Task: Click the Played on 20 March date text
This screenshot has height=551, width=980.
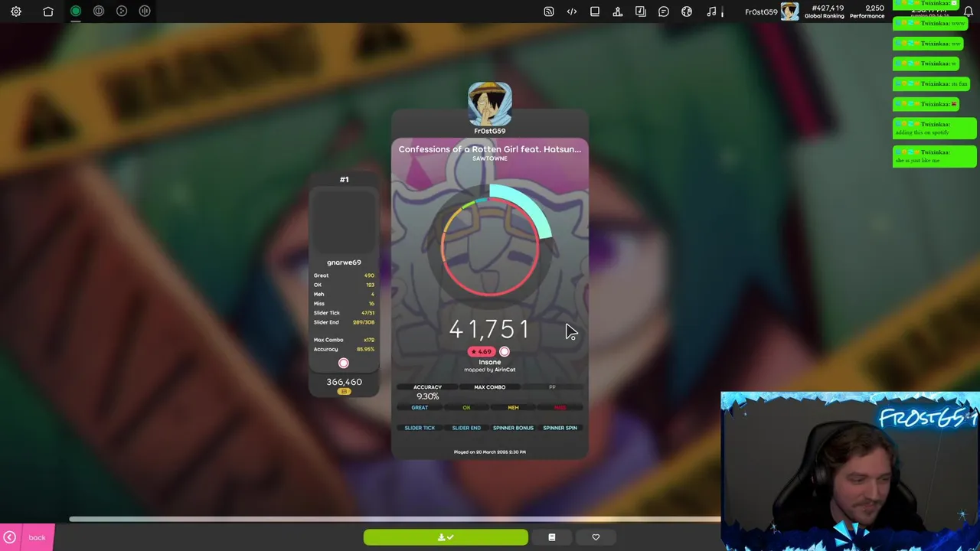Action: coord(490,452)
